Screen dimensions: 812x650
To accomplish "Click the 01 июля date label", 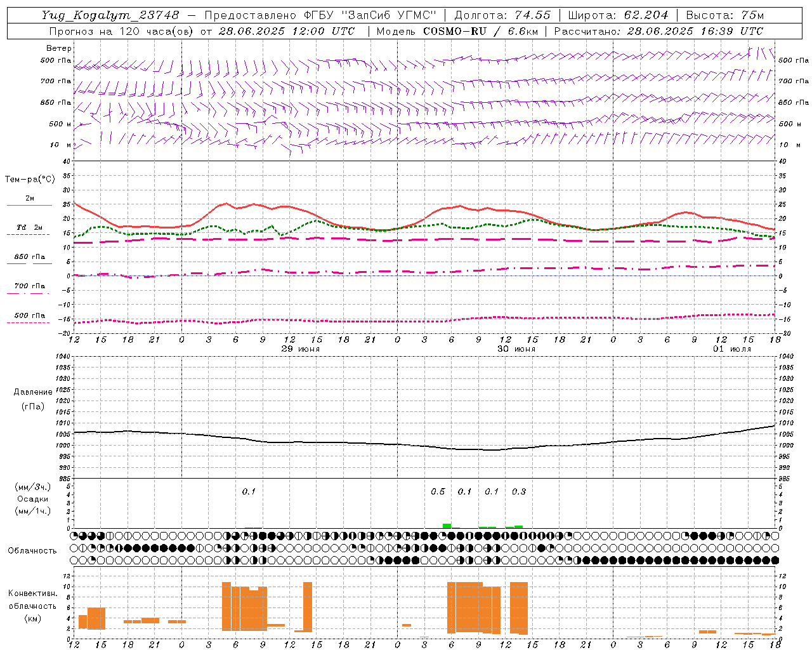I will click(732, 349).
